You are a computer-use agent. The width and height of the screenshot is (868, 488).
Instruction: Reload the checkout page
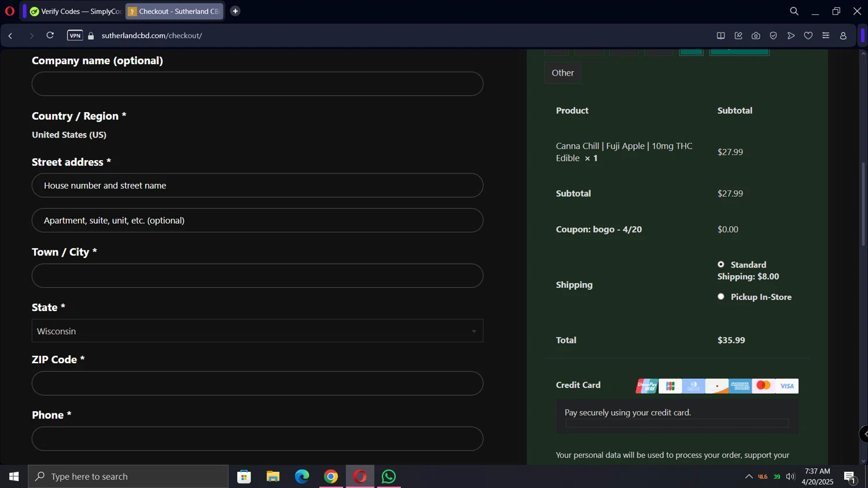(x=50, y=35)
